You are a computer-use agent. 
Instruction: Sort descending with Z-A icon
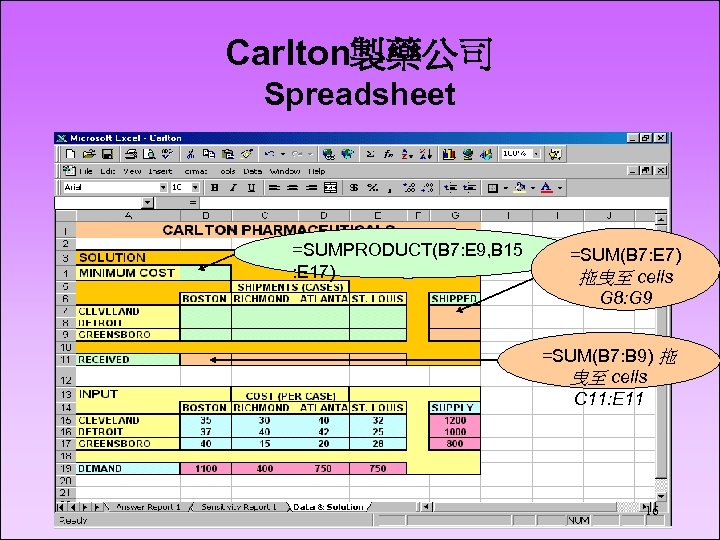tap(425, 154)
